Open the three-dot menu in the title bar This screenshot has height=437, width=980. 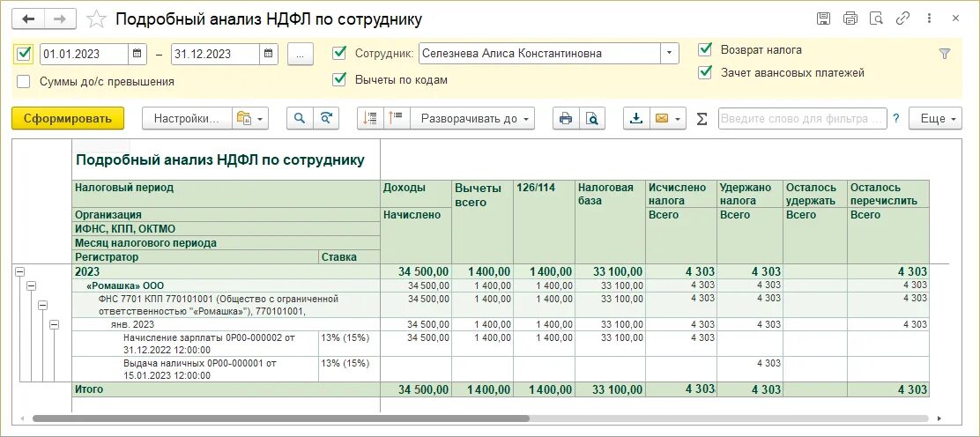930,19
